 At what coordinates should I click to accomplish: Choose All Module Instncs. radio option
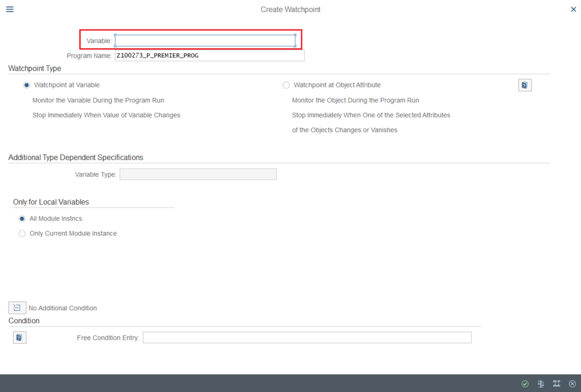tap(22, 218)
